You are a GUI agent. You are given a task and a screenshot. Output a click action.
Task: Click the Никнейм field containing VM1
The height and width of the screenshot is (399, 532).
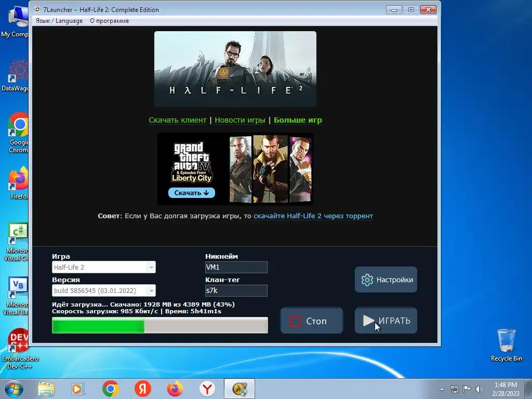click(236, 267)
